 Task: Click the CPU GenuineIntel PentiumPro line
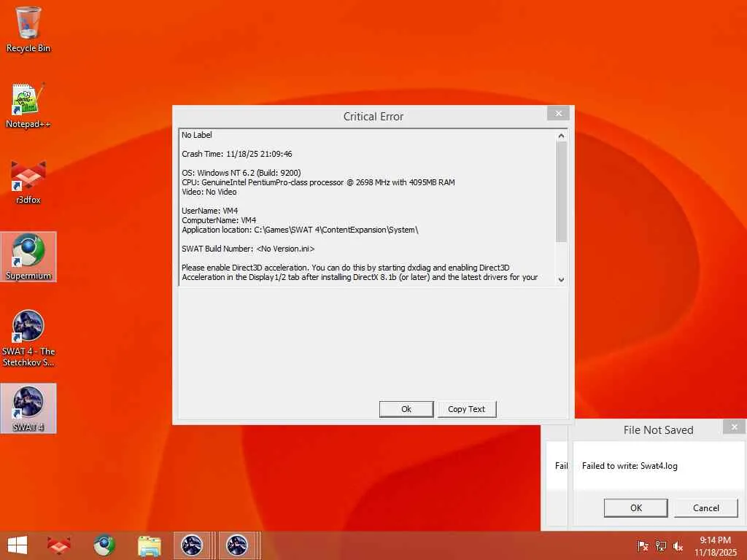click(x=318, y=182)
